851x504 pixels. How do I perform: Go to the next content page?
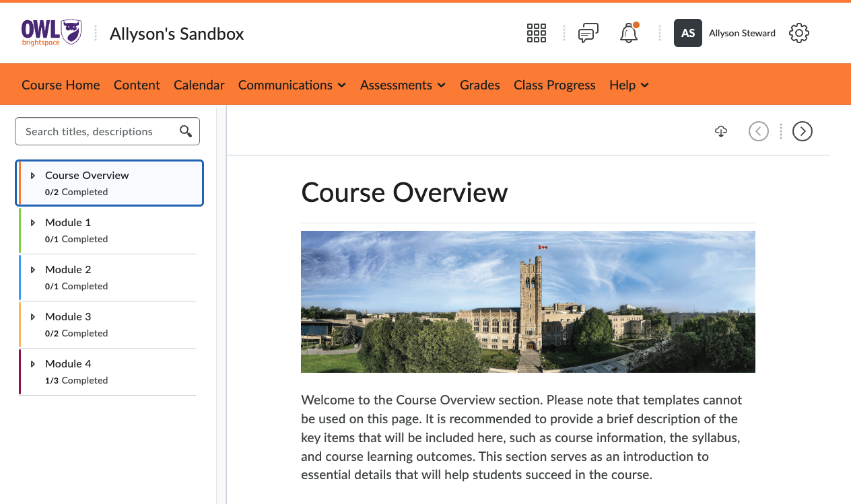(802, 131)
